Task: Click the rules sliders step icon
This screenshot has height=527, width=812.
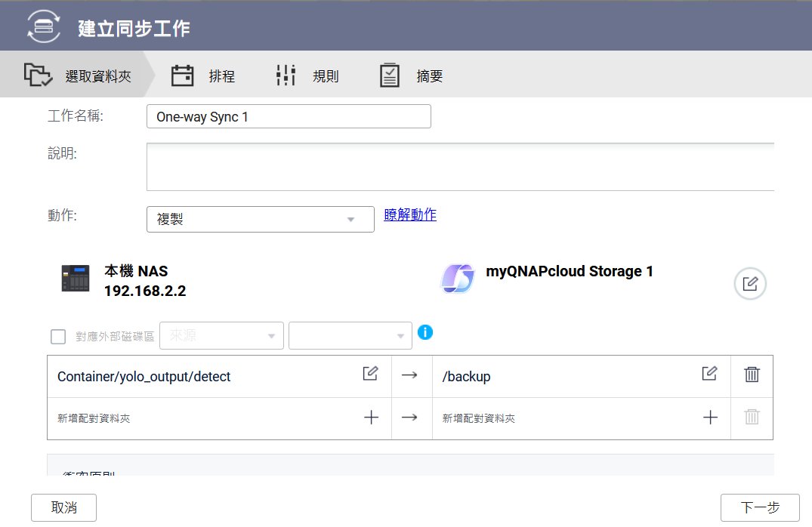Action: [286, 76]
